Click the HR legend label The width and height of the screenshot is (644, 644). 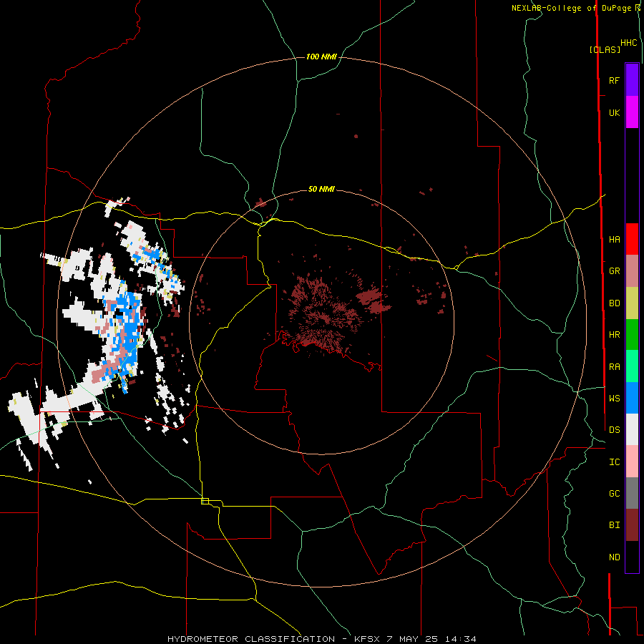614,335
